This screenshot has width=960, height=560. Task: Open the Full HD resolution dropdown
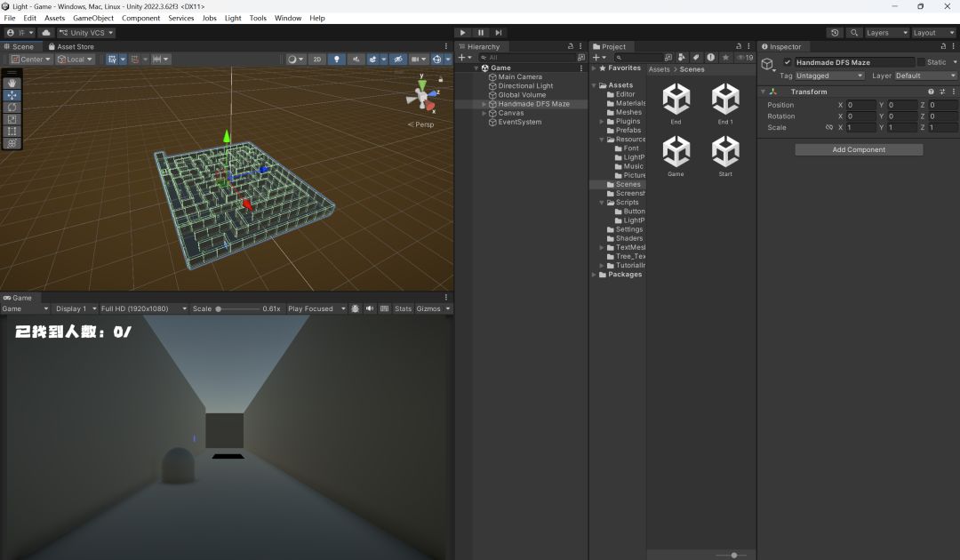coord(143,308)
